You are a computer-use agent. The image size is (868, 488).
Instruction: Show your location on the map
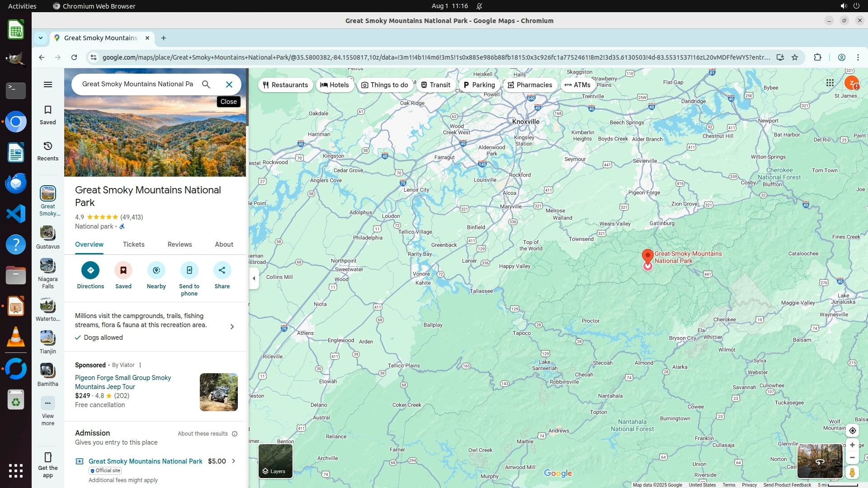852,431
